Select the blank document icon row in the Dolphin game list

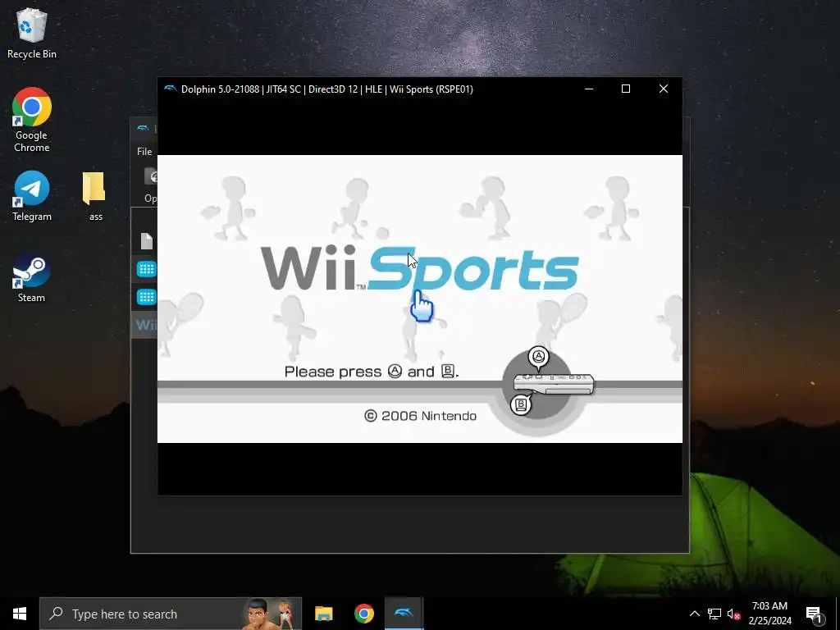coord(146,241)
